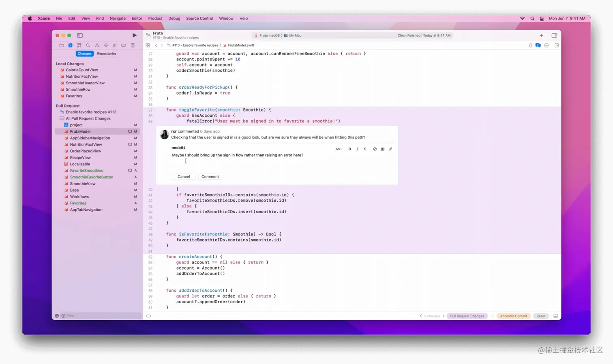This screenshot has width=613, height=364.
Task: Apply strikethrough formatting in comment editor
Action: [365, 149]
